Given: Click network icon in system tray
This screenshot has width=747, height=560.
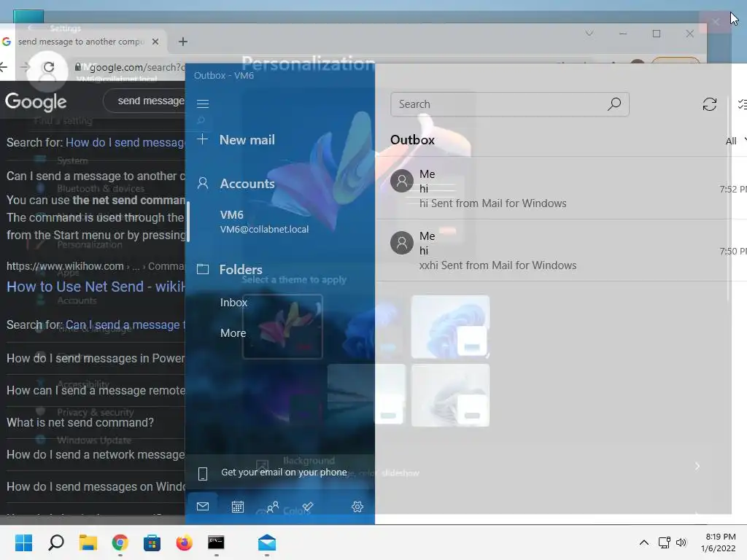Looking at the screenshot, I should pos(664,542).
